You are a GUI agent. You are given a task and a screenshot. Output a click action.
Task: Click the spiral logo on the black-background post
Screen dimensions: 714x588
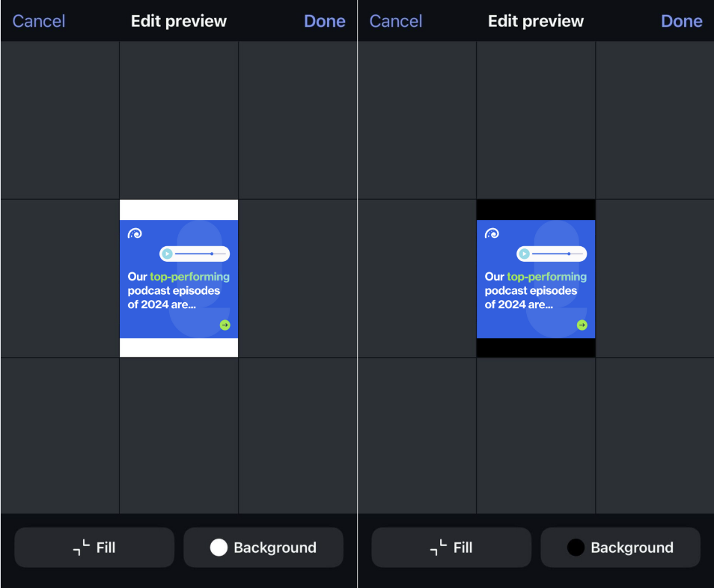[x=492, y=233]
